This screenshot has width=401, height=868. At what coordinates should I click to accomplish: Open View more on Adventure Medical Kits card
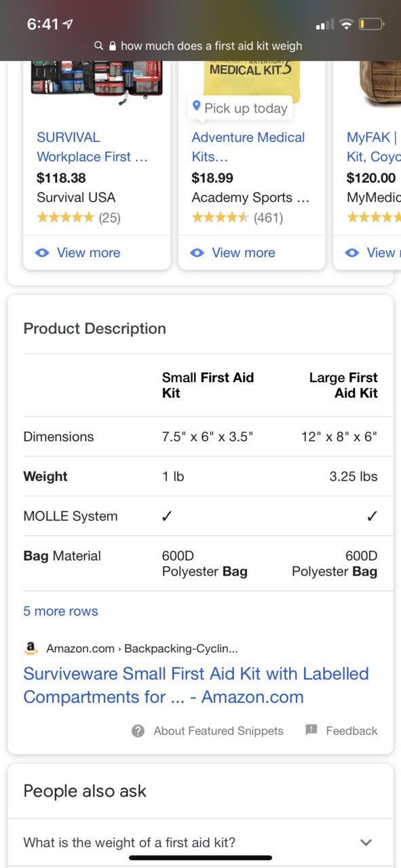(244, 252)
